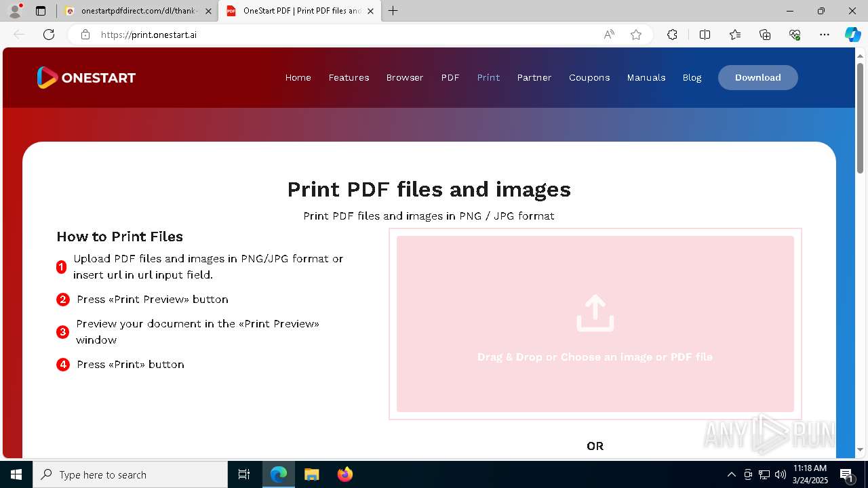This screenshot has width=868, height=488.
Task: Open the Windows Start menu
Action: click(16, 474)
